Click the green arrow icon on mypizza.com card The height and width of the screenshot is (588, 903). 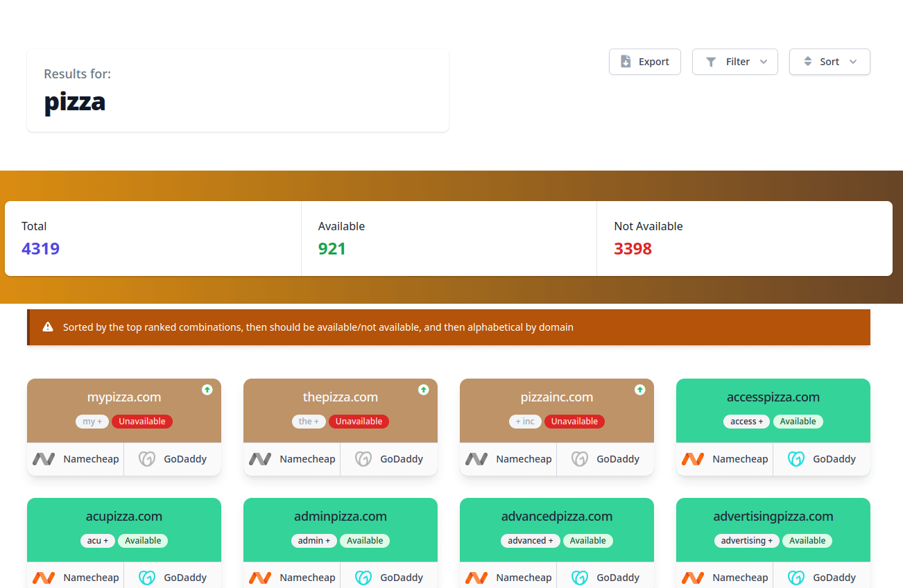coord(207,390)
